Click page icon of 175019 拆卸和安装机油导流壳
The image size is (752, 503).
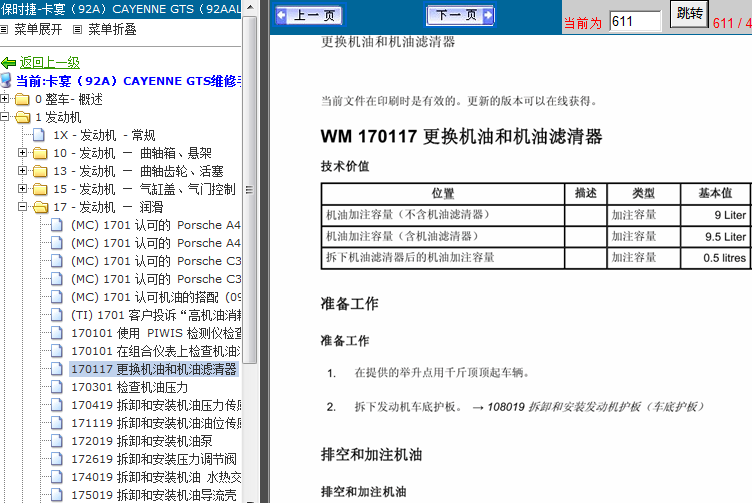(57, 495)
